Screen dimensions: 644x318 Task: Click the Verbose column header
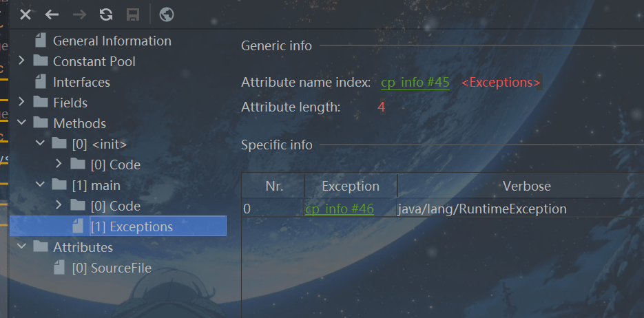click(x=526, y=186)
